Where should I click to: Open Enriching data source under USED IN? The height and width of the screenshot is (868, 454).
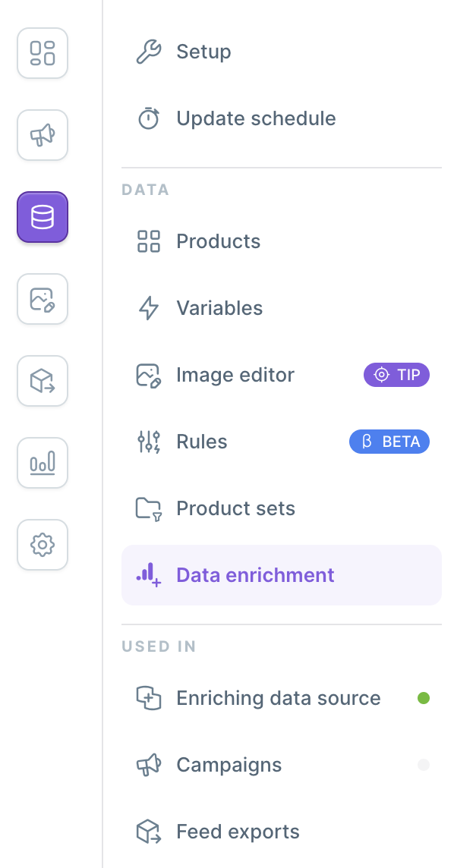click(278, 698)
